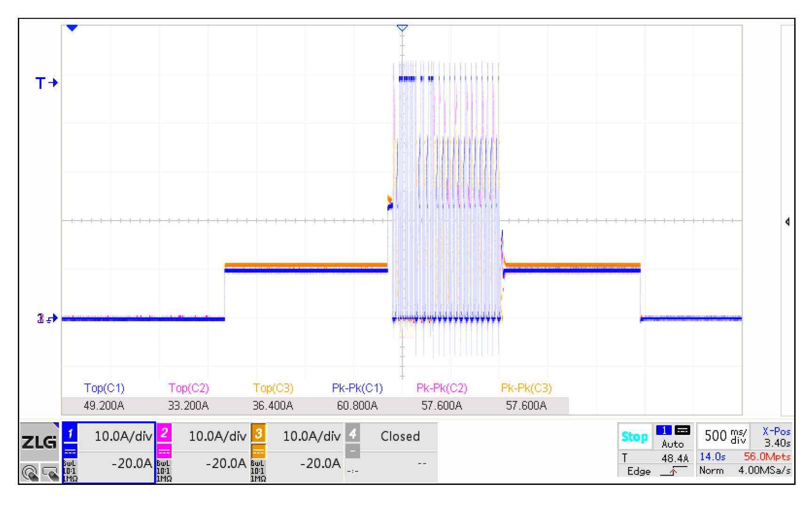Viewport: 812px width, 507px height.
Task: Open channel 2 10.0A/div vertical scale
Action: pos(217,436)
